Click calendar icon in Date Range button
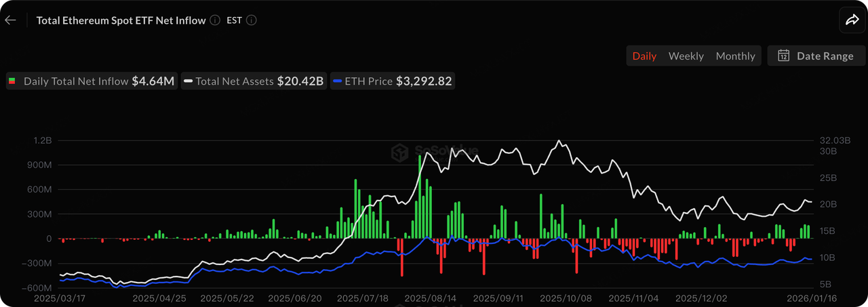This screenshot has height=307, width=868. click(783, 56)
